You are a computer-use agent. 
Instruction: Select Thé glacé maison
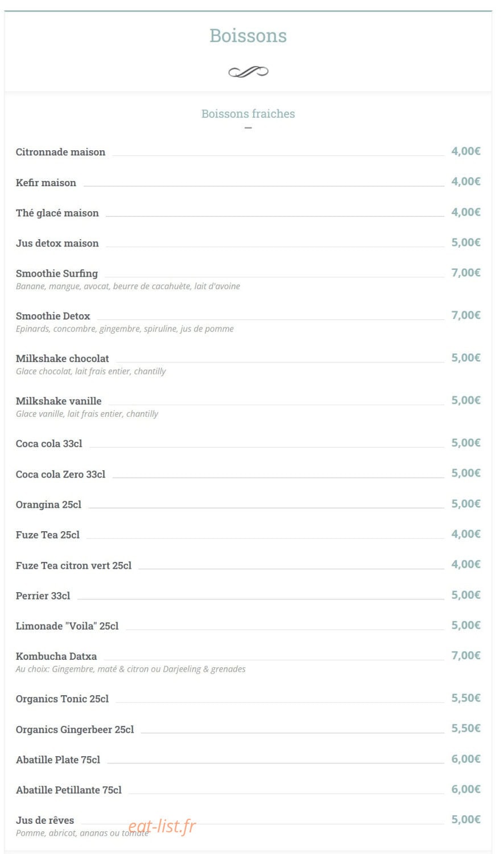tap(57, 213)
